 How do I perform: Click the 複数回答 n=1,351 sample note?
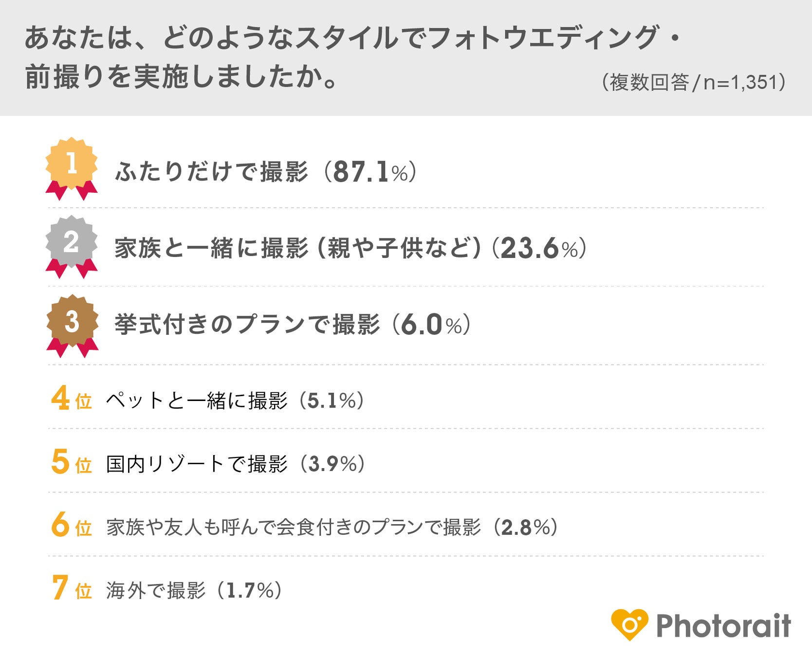[694, 82]
